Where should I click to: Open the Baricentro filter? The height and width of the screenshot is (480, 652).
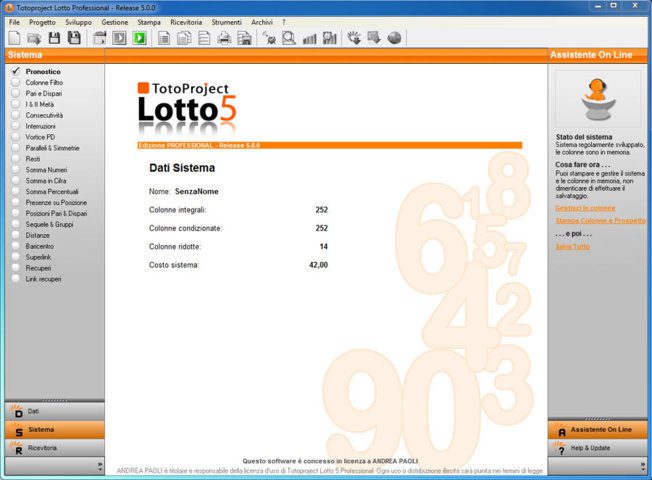40,246
